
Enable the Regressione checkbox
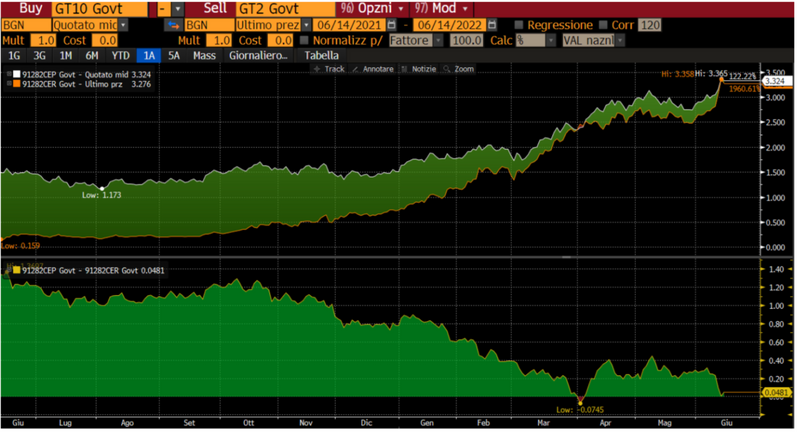[x=519, y=25]
